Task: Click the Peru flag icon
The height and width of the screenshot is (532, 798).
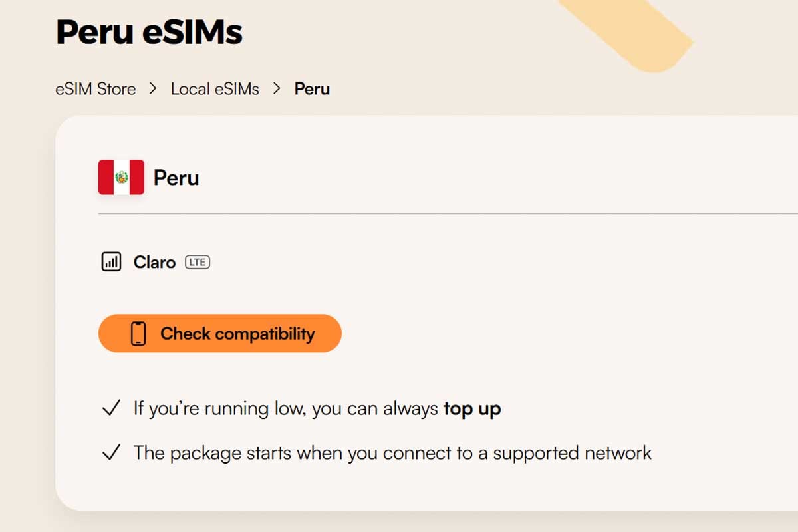Action: pyautogui.click(x=121, y=177)
